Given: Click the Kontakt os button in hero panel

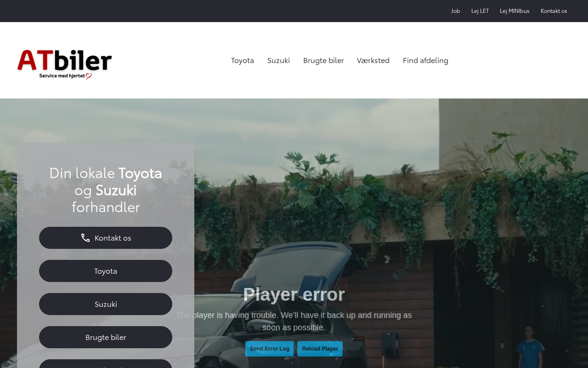Looking at the screenshot, I should click(x=106, y=238).
